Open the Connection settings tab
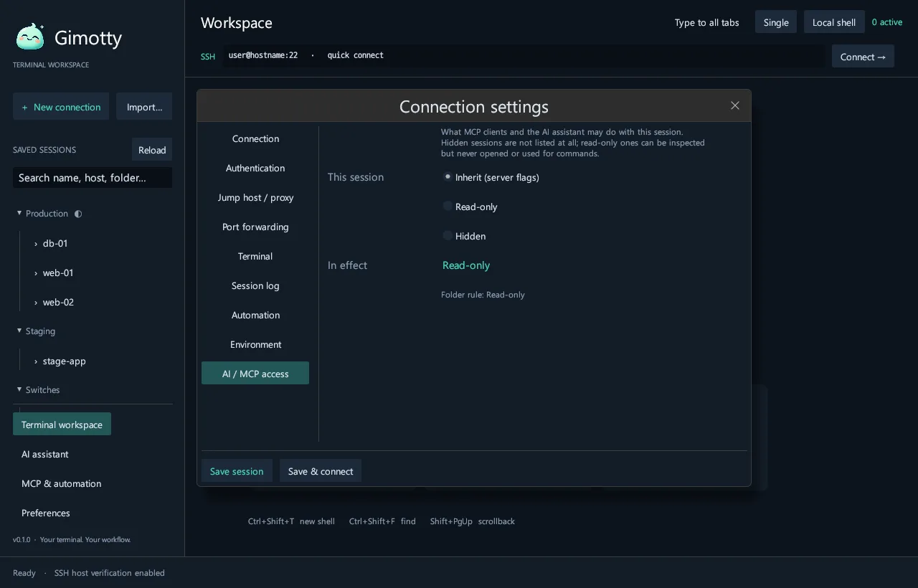This screenshot has width=918, height=588. (255, 138)
